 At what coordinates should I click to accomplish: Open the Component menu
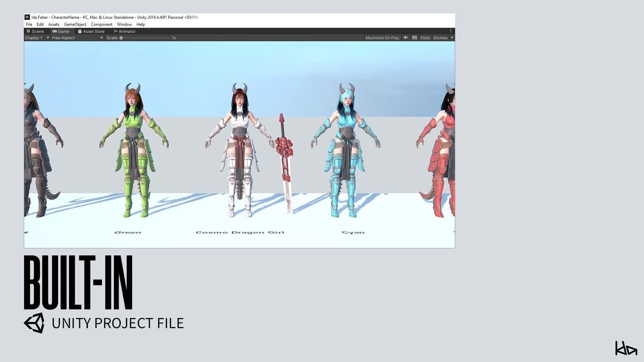click(x=102, y=24)
